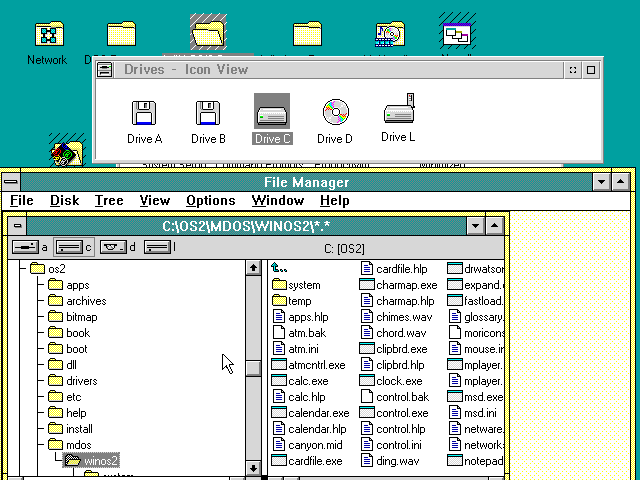Select the install folder in the tree
Screen dimensions: 640x480
click(70, 429)
